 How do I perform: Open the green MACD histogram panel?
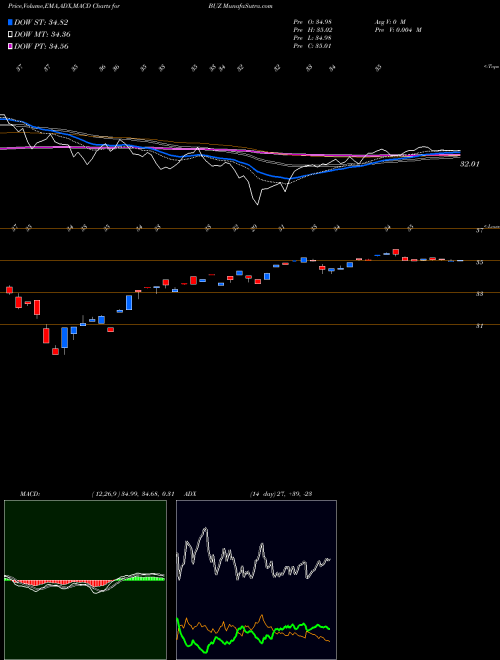pyautogui.click(x=85, y=580)
